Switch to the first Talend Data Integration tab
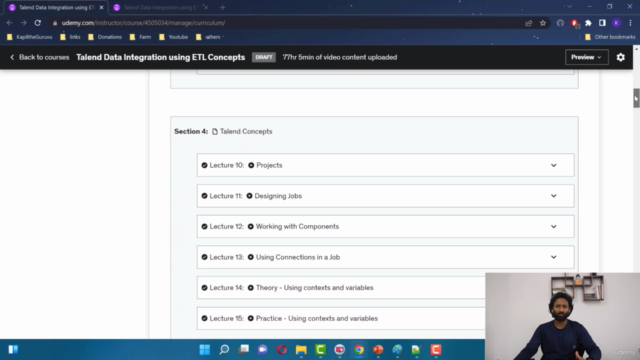 pyautogui.click(x=56, y=7)
